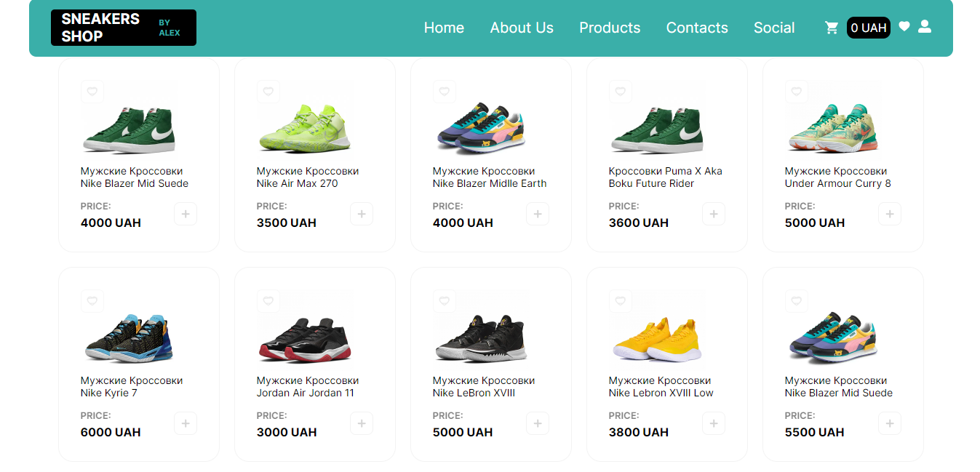980x472 pixels.
Task: Add Nike Air Max 270 to cart
Action: (x=362, y=214)
